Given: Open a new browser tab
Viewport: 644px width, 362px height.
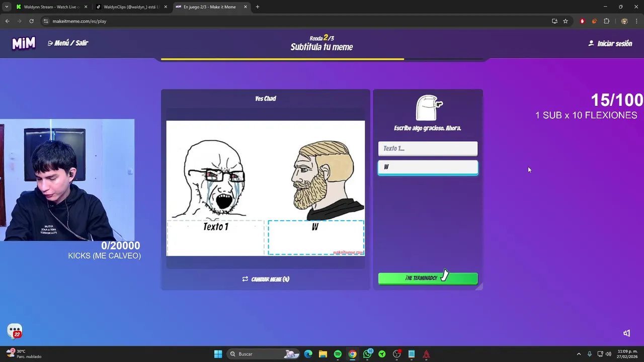Looking at the screenshot, I should click(258, 7).
